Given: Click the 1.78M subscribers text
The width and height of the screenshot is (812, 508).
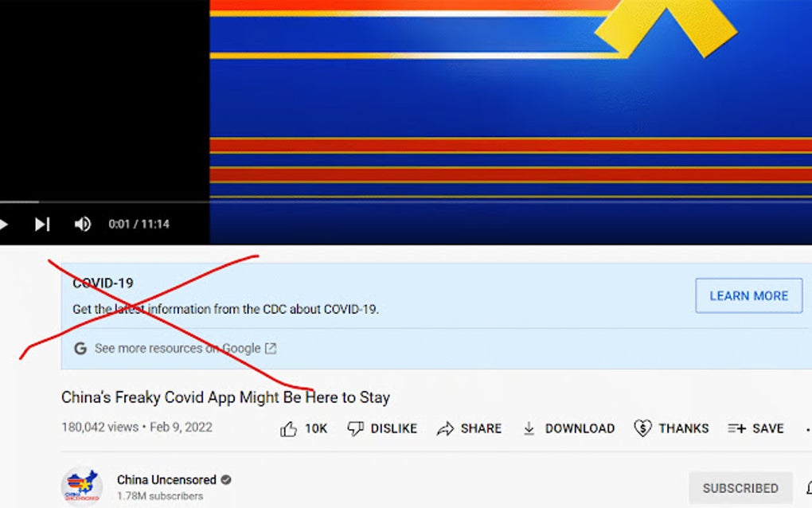Looking at the screenshot, I should coord(160,496).
